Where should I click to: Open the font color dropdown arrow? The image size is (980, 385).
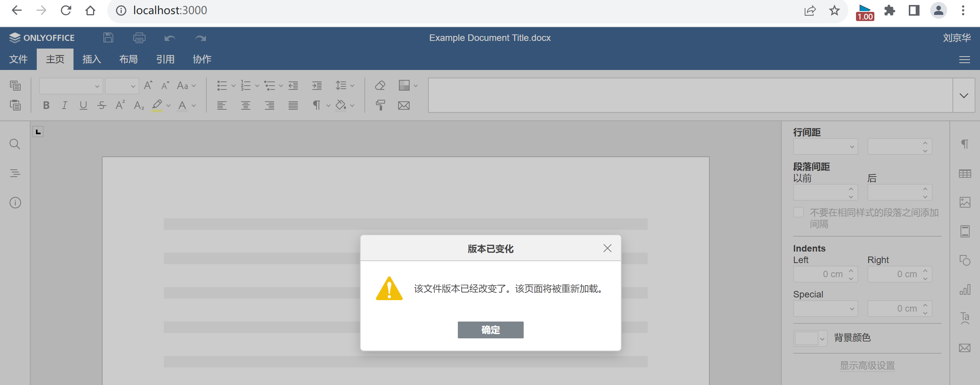pos(194,106)
